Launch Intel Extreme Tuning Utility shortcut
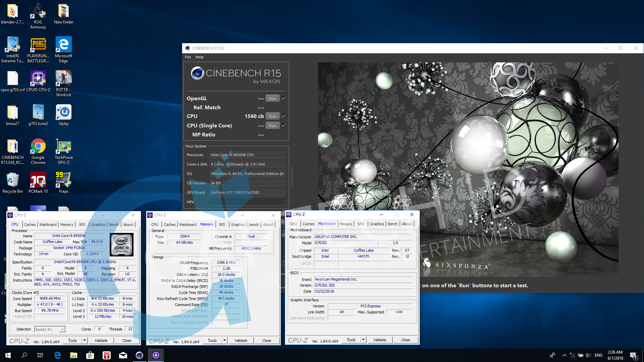The width and height of the screenshot is (644, 362). point(12,50)
